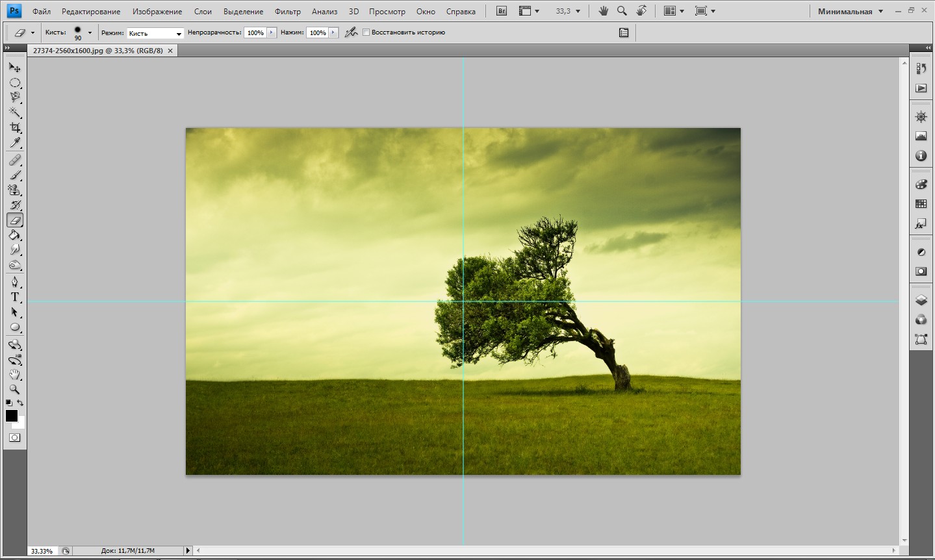Expand the left toolbar to two columns
The width and height of the screenshot is (935, 560).
point(7,48)
